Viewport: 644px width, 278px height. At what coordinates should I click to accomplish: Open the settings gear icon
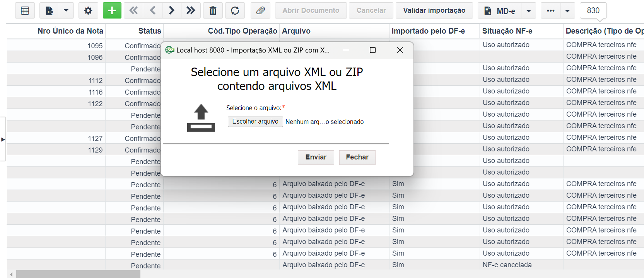(88, 10)
